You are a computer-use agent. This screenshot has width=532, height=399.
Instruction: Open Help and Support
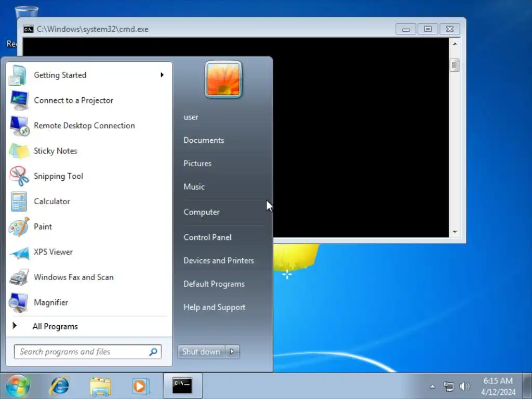[x=215, y=307]
